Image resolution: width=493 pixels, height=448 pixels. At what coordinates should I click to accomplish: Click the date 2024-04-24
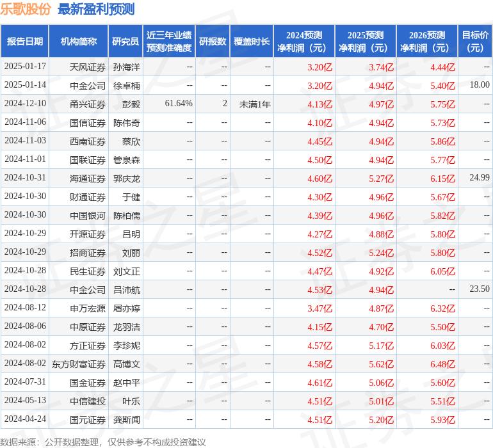pyautogui.click(x=25, y=419)
